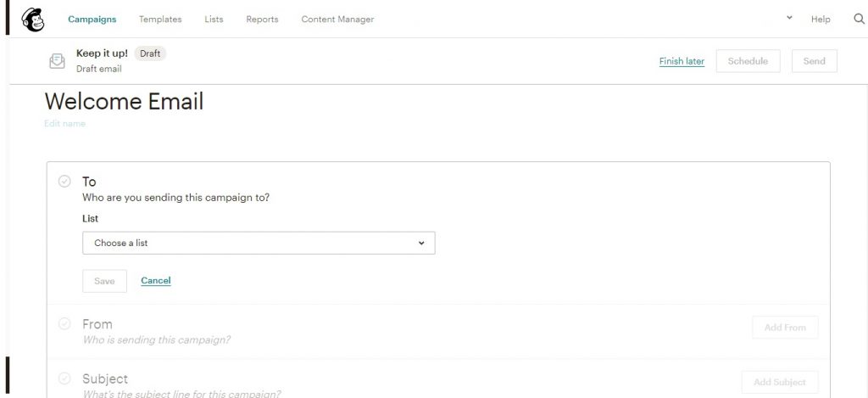Click the Welcome Email campaign title
868x398 pixels.
(x=124, y=102)
